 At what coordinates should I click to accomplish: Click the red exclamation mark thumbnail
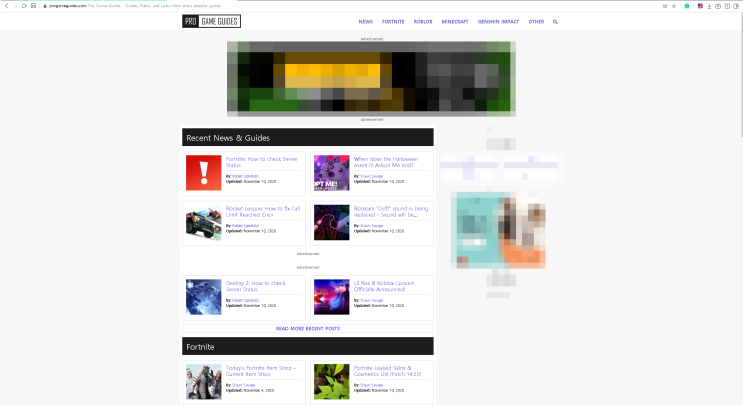pyautogui.click(x=203, y=173)
